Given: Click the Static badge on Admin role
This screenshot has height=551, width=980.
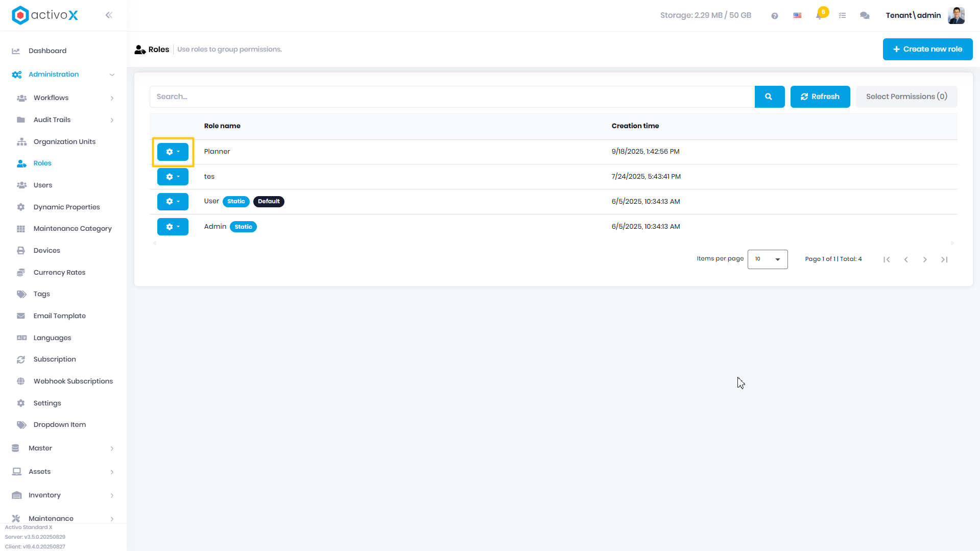Looking at the screenshot, I should tap(243, 227).
